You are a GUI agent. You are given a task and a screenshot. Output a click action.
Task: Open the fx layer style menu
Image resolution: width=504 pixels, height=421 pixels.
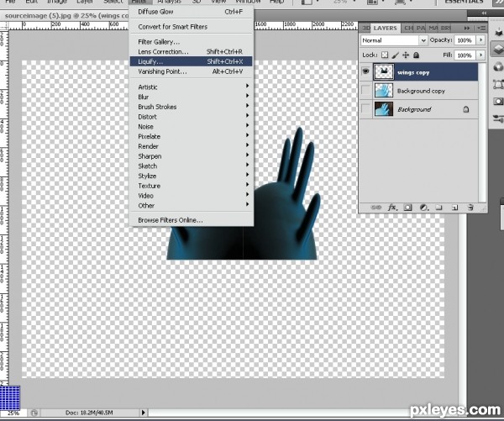(x=392, y=208)
